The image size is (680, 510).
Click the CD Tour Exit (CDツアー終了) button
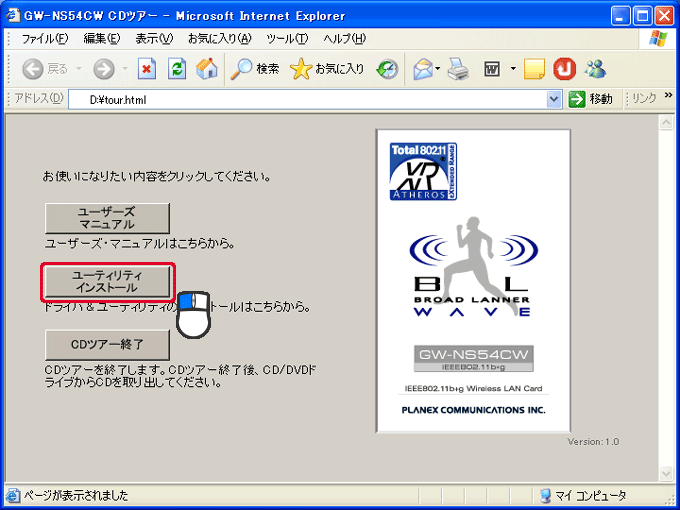coord(107,345)
